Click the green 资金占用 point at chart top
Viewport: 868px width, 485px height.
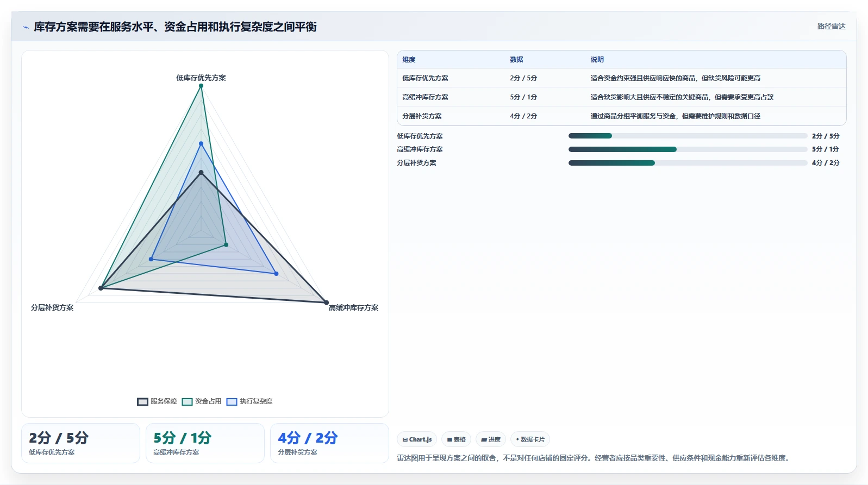click(201, 86)
